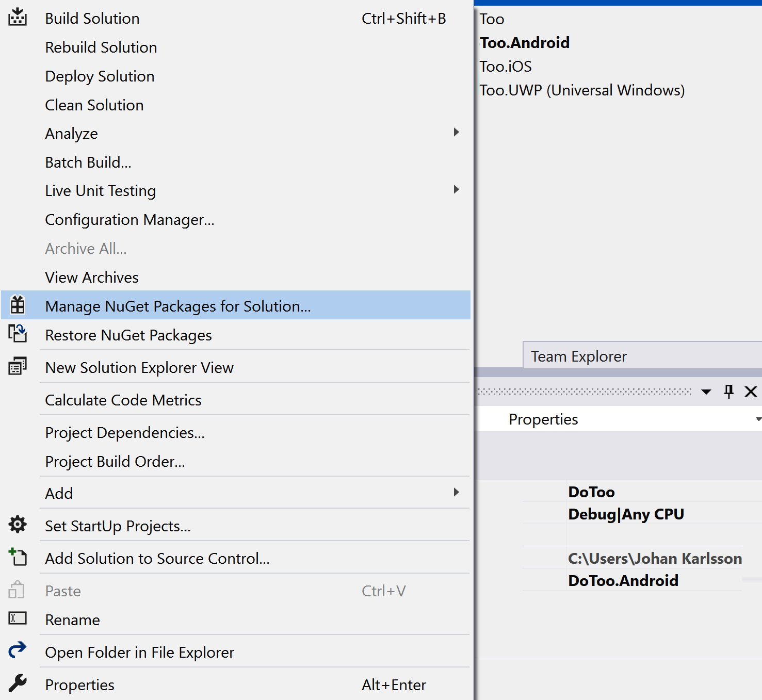Select Calculate Code Metrics
The image size is (762, 700).
coord(236,400)
